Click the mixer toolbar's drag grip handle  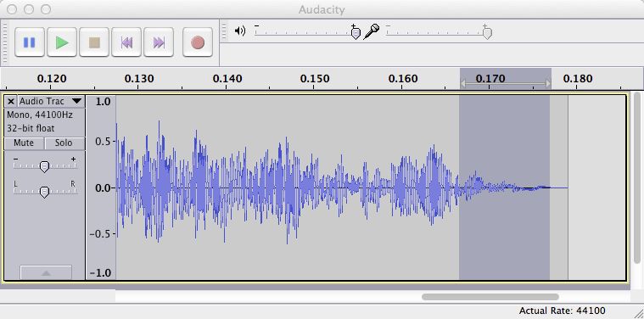pyautogui.click(x=224, y=31)
